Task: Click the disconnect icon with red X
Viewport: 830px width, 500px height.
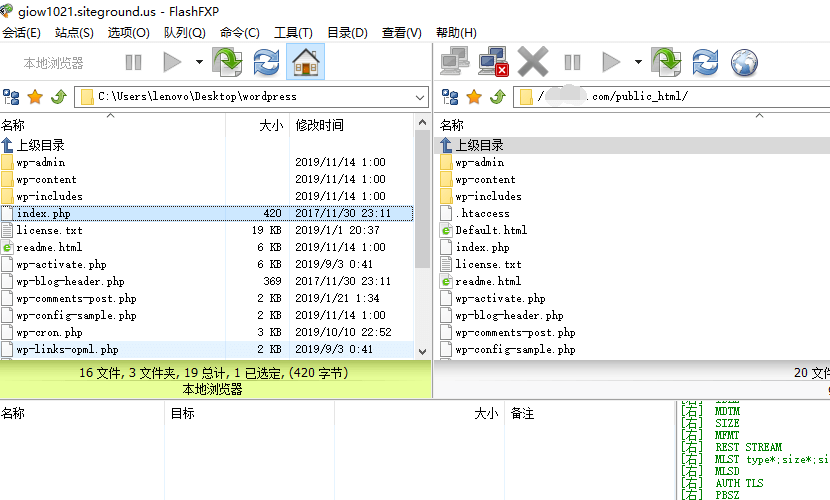Action: 493,61
